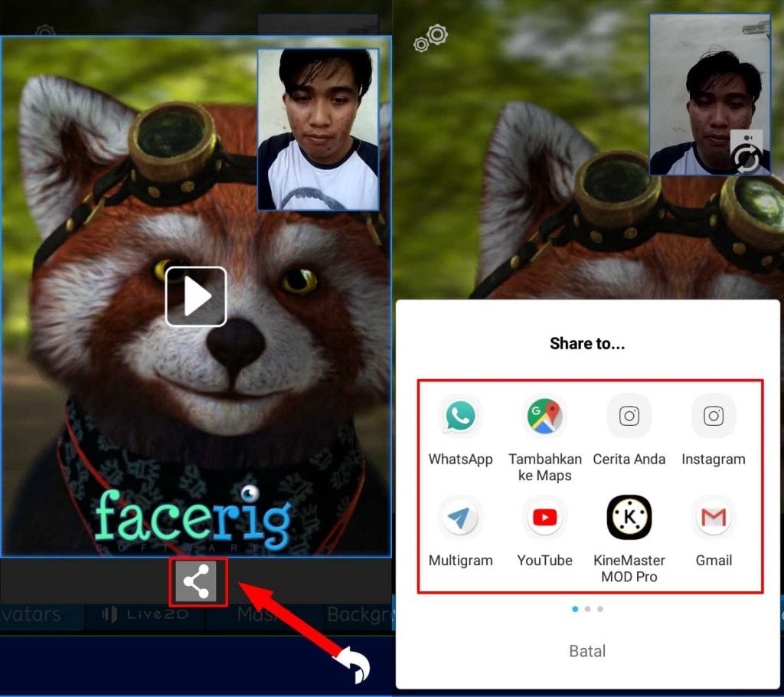Screen dimensions: 784x697
Task: Choose Tambahkan ke Maps option
Action: tap(545, 440)
